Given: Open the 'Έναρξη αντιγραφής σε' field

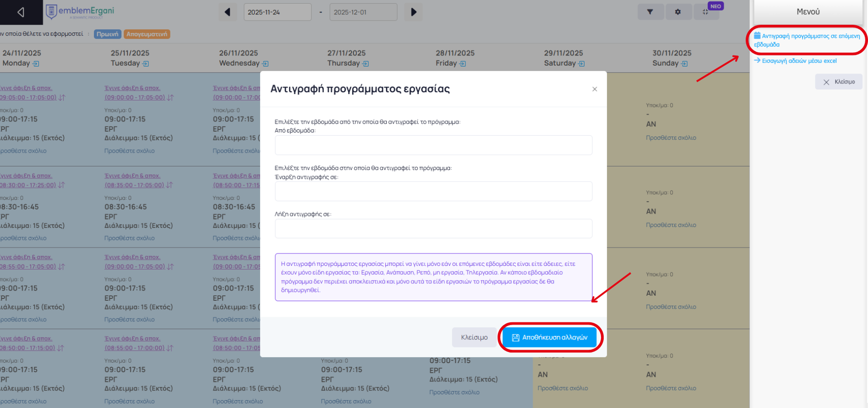Looking at the screenshot, I should (x=433, y=192).
